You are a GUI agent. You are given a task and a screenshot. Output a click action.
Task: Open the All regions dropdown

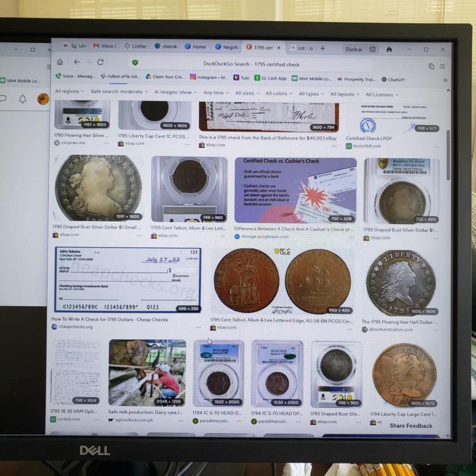(x=69, y=91)
